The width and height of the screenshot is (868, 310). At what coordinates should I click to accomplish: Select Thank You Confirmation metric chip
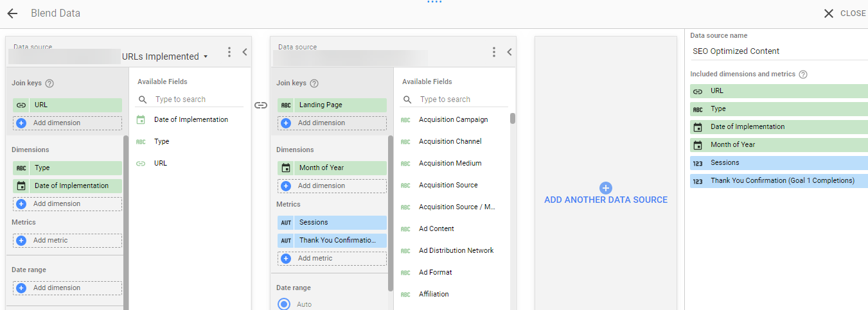[332, 241]
